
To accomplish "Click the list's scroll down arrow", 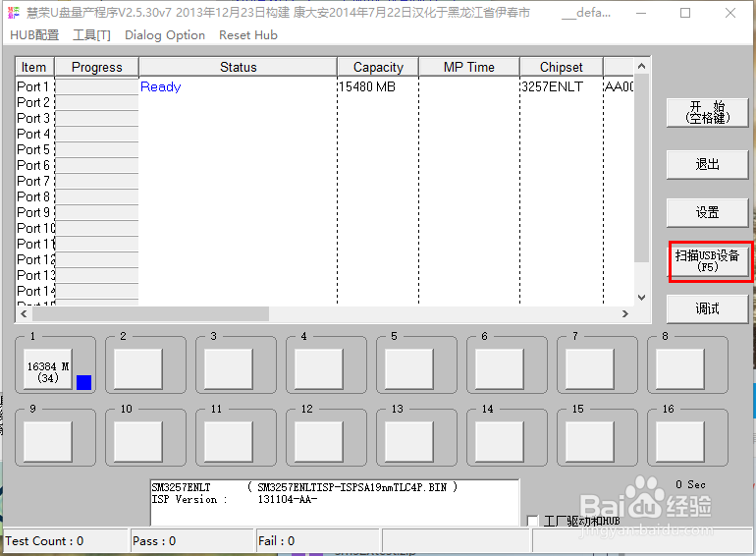I will [642, 298].
